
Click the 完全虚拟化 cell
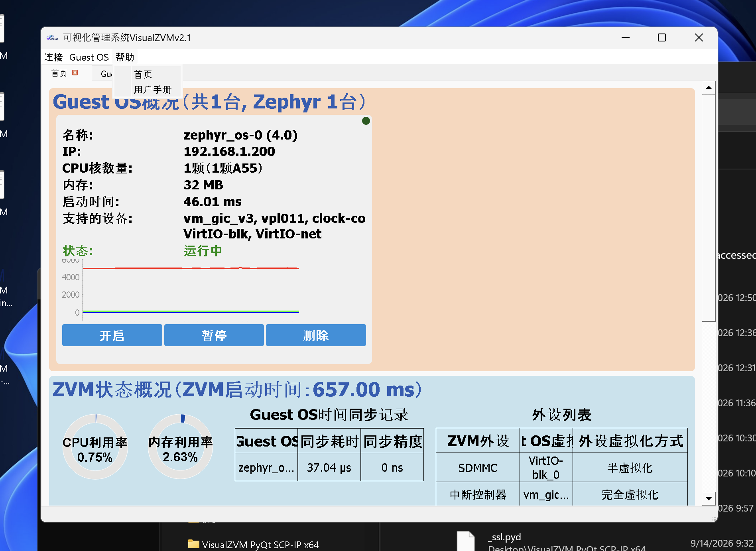coord(630,494)
